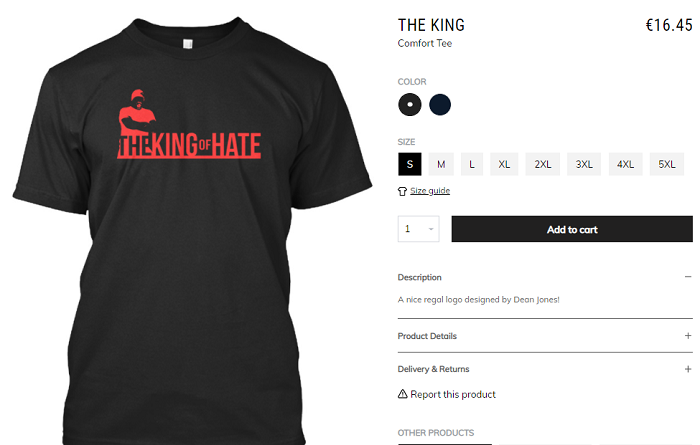Click the t-shirt size guide icon
Viewport: 700px width, 445px height.
[x=402, y=191]
